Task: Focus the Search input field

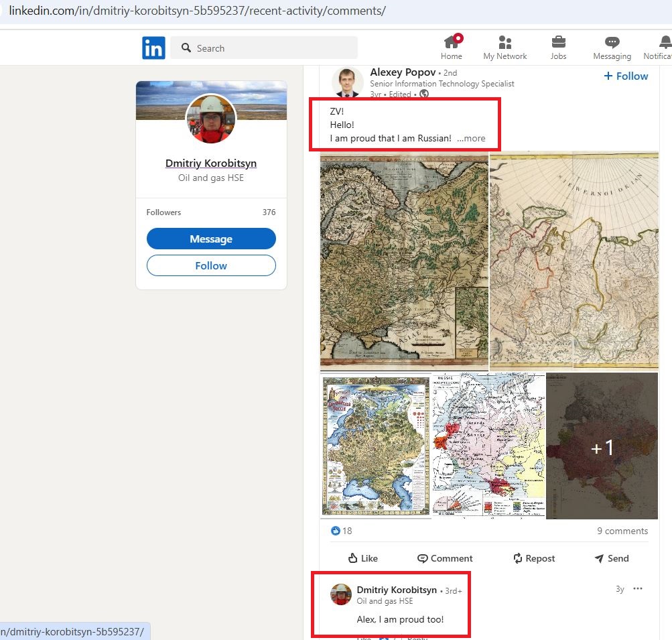Action: coord(264,48)
